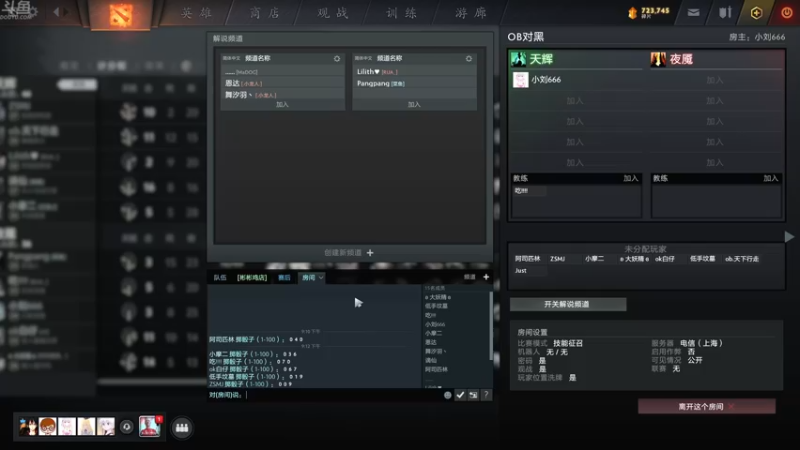Click the plus beside 创建新频道
The height and width of the screenshot is (450, 800).
[x=370, y=253]
